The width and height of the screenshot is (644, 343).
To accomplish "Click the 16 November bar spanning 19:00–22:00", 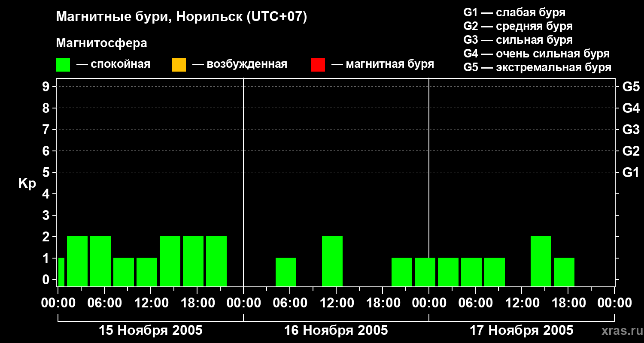I will [x=402, y=272].
